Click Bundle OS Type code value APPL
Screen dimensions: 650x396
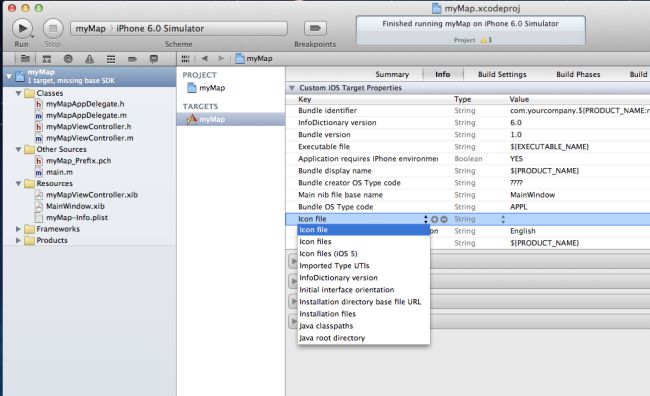click(x=519, y=207)
